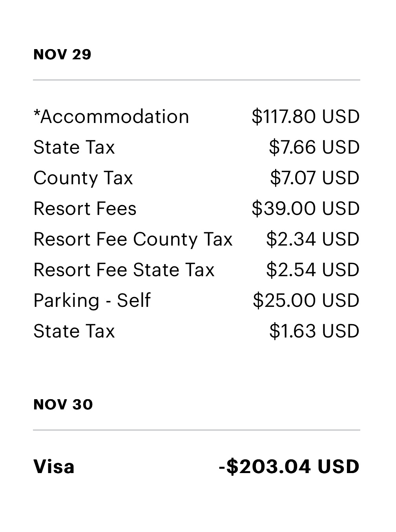Screen dimensions: 396x532
Task: Select the Resort Fee County Tax label
Action: (x=133, y=239)
